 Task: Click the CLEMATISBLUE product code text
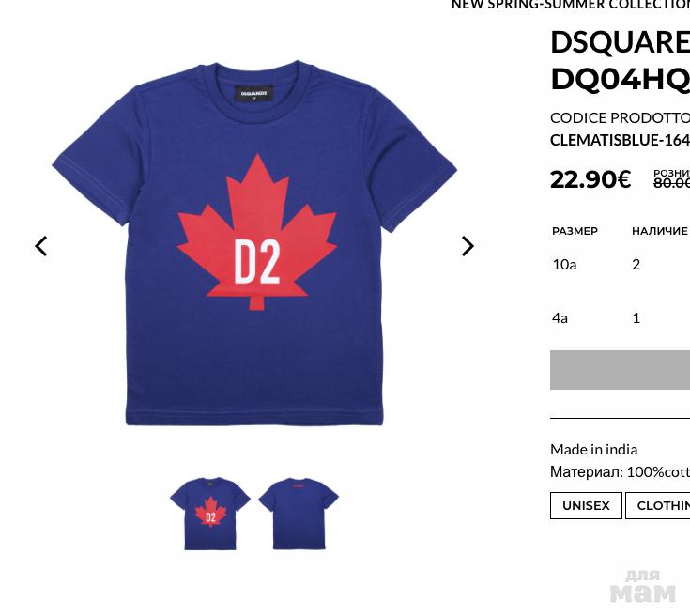tap(620, 140)
